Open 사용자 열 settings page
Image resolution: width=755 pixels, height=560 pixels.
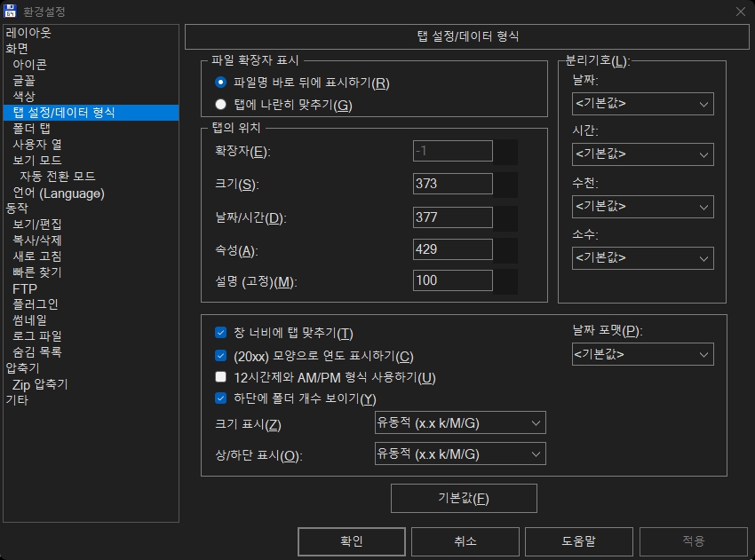click(x=37, y=145)
